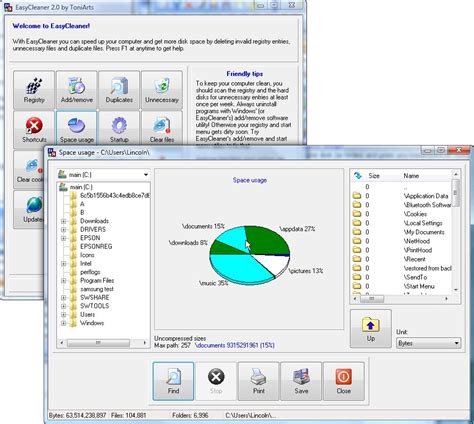
Task: Sort the list by the Name column header
Action: click(411, 176)
